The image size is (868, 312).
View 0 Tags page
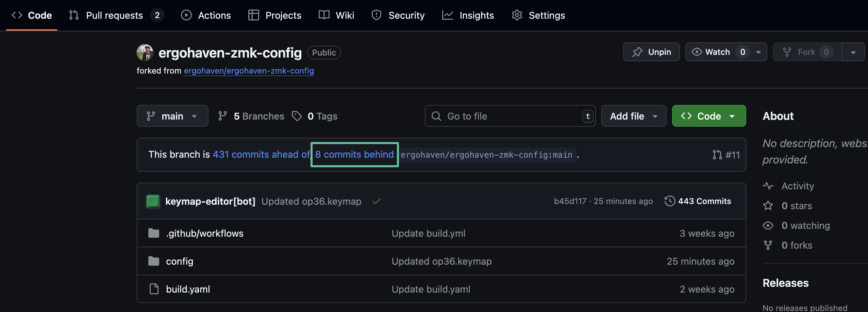click(x=315, y=116)
